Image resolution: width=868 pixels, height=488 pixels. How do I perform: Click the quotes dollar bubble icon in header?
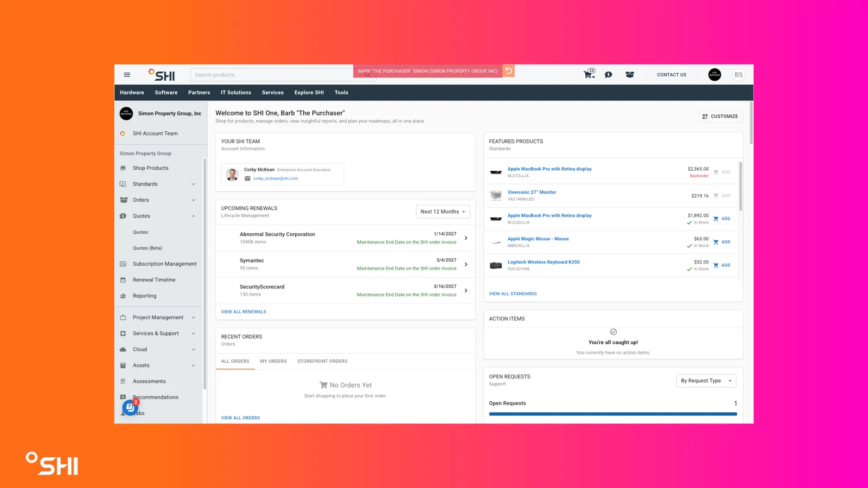[x=609, y=75]
